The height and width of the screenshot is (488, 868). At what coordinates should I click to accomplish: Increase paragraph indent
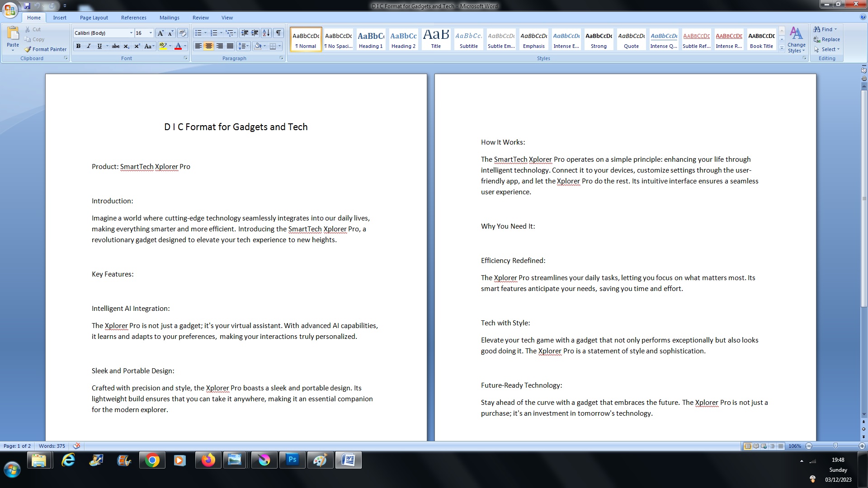(x=255, y=33)
